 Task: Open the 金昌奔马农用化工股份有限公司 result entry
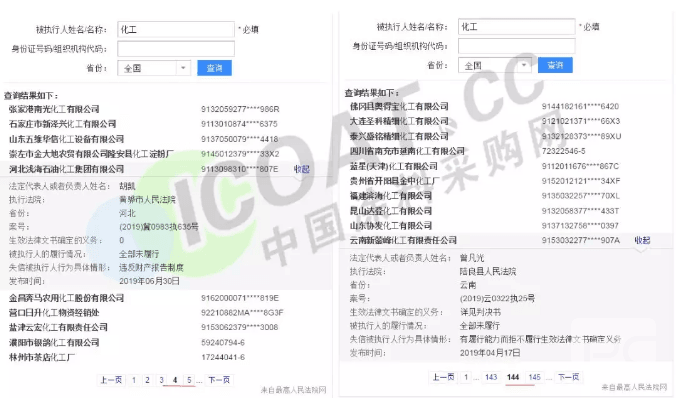point(66,298)
